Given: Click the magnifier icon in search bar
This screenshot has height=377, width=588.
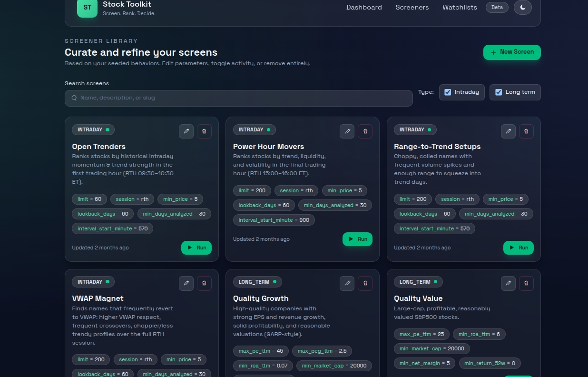Looking at the screenshot, I should click(x=74, y=98).
